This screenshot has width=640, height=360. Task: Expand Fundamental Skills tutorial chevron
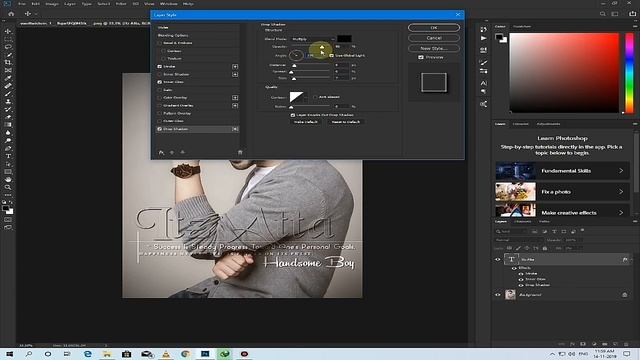click(x=621, y=171)
